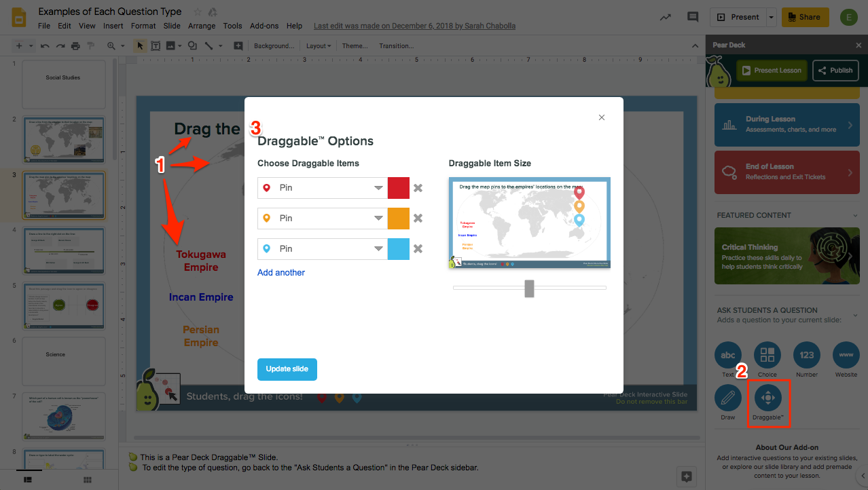
Task: Open the activity dashboard trend icon
Action: [666, 17]
